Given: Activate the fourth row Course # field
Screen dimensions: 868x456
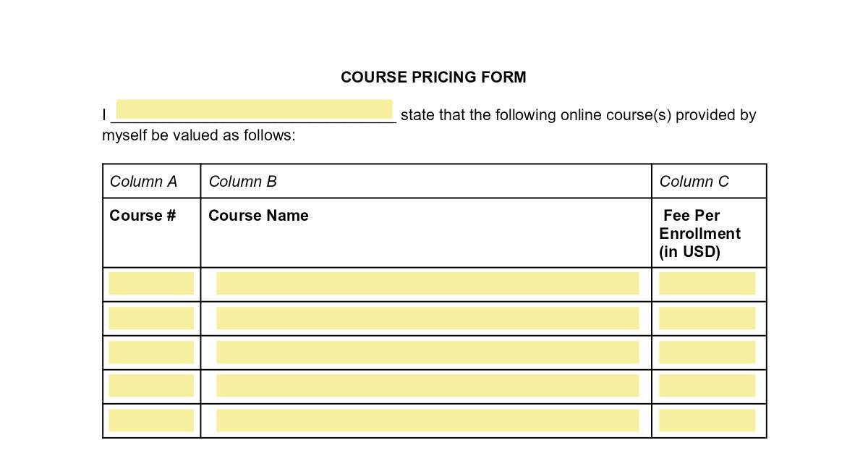Looking at the screenshot, I should click(151, 386).
